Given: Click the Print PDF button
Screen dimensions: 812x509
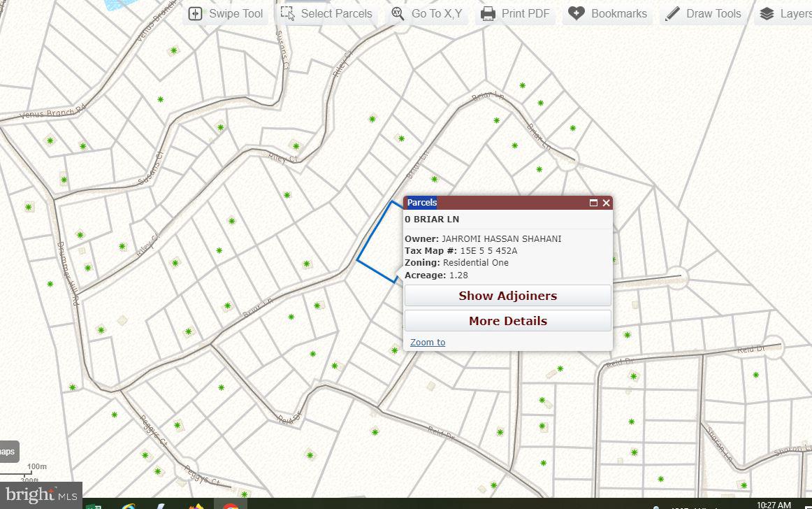Looking at the screenshot, I should tap(515, 14).
